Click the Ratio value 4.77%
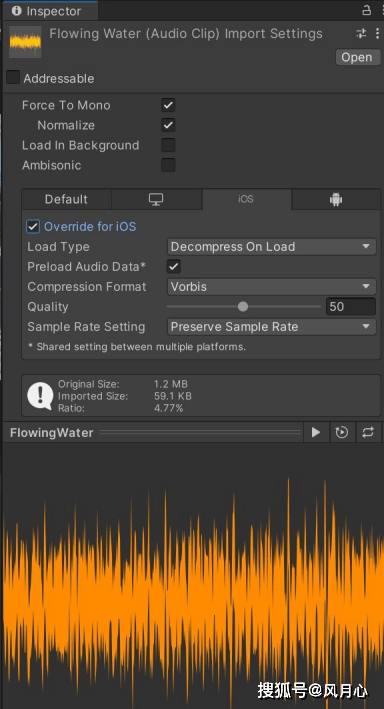 tap(168, 408)
